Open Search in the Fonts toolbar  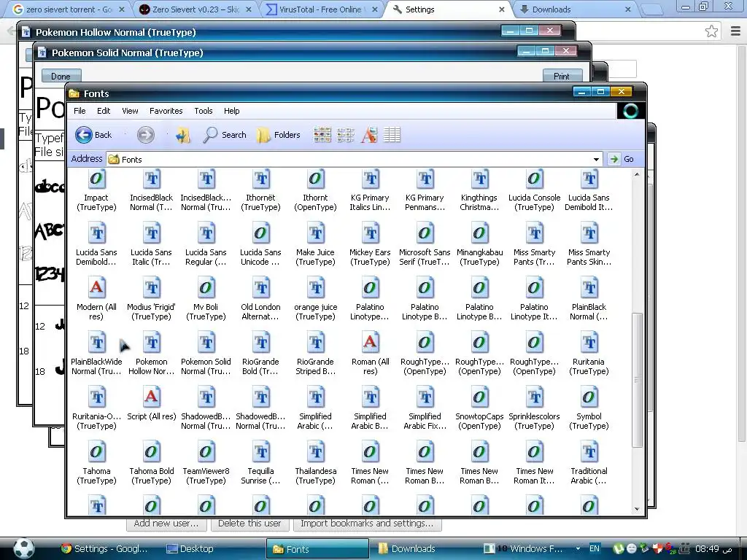[x=225, y=135]
